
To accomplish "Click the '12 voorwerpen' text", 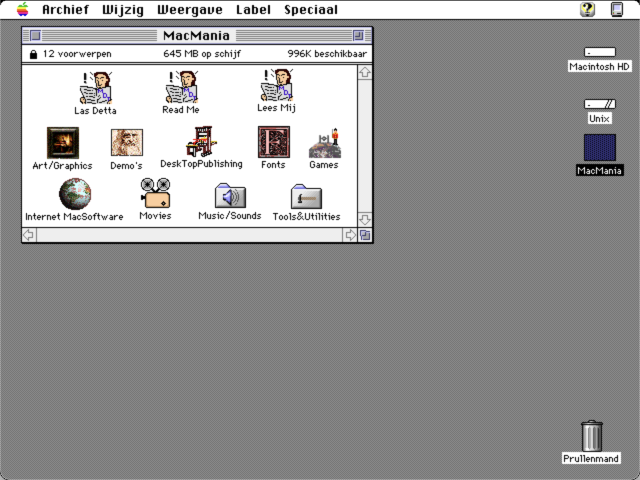I will pos(77,54).
